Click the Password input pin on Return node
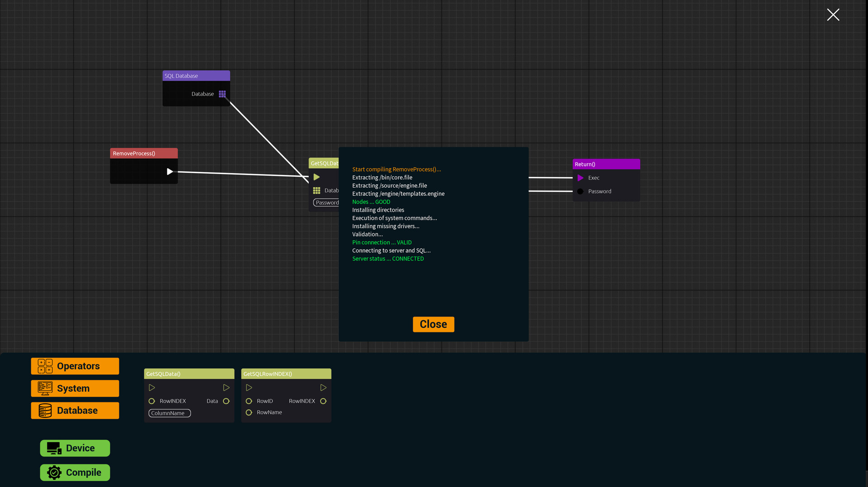This screenshot has width=868, height=487. click(580, 191)
